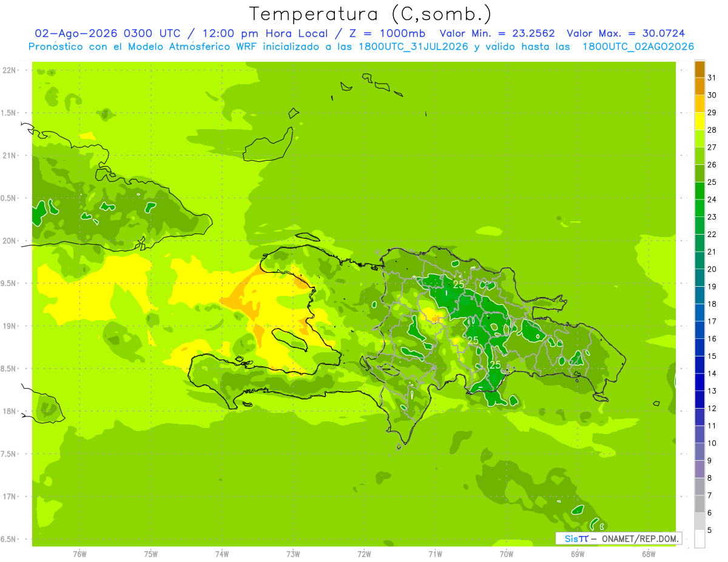This screenshot has width=728, height=562.
Task: Click the "74W" longitude label
Action: tap(222, 554)
